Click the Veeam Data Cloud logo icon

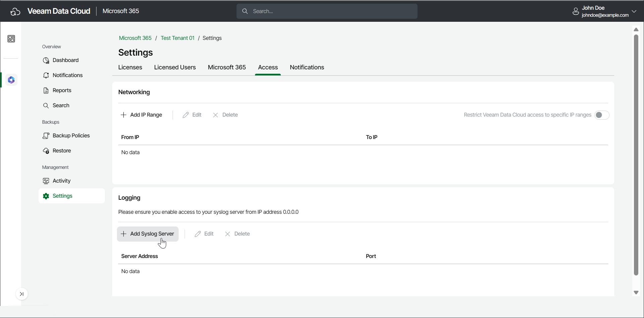[15, 11]
